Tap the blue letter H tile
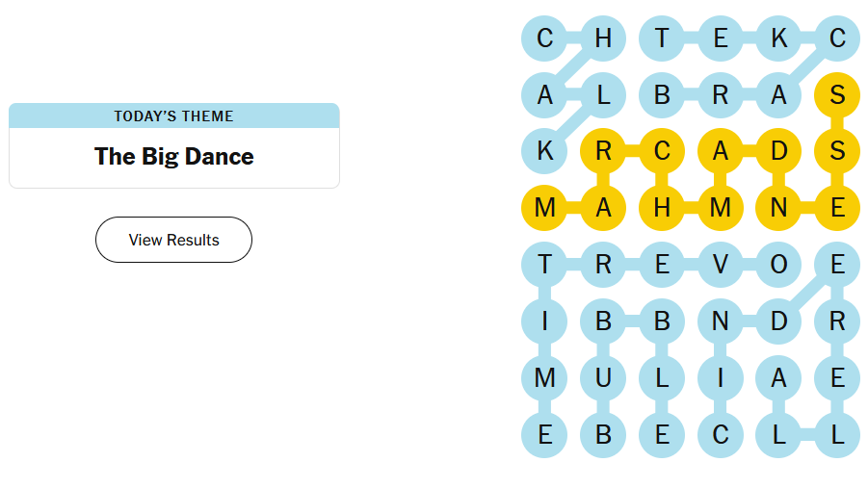This screenshot has height=488, width=868. [x=603, y=39]
